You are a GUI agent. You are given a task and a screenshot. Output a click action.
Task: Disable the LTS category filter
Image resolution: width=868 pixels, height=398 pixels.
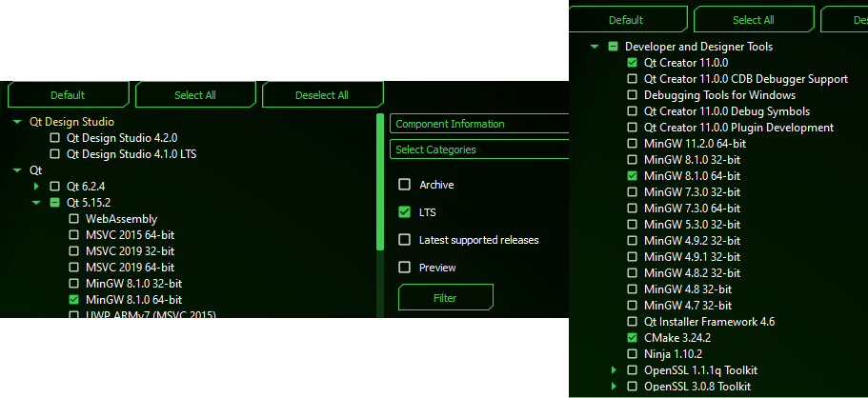405,212
